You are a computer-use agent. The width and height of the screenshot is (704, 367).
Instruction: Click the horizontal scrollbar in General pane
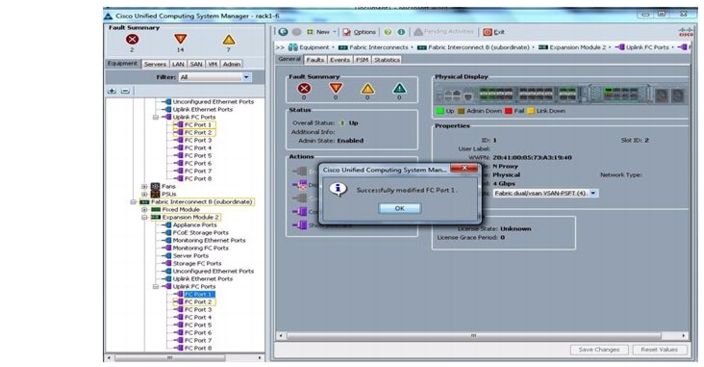click(474, 336)
